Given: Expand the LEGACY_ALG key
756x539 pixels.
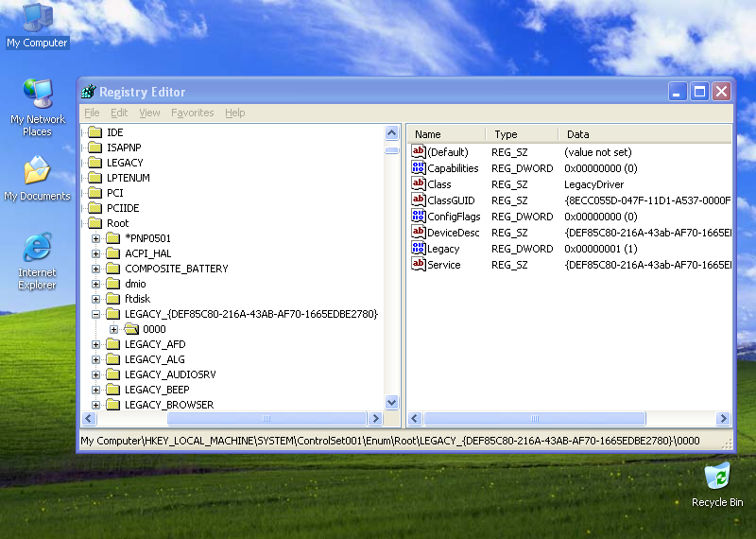Looking at the screenshot, I should 96,359.
